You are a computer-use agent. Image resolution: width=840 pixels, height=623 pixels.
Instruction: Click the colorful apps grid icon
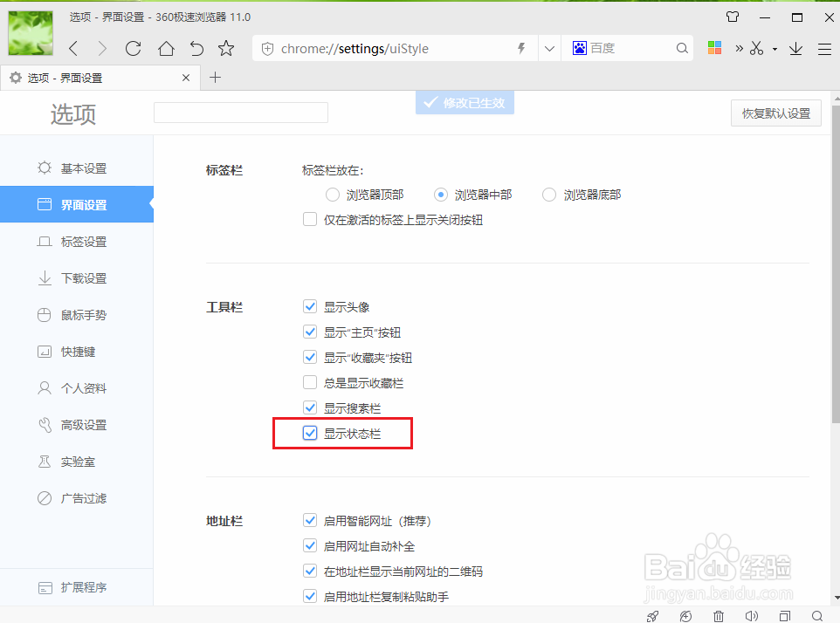point(714,48)
